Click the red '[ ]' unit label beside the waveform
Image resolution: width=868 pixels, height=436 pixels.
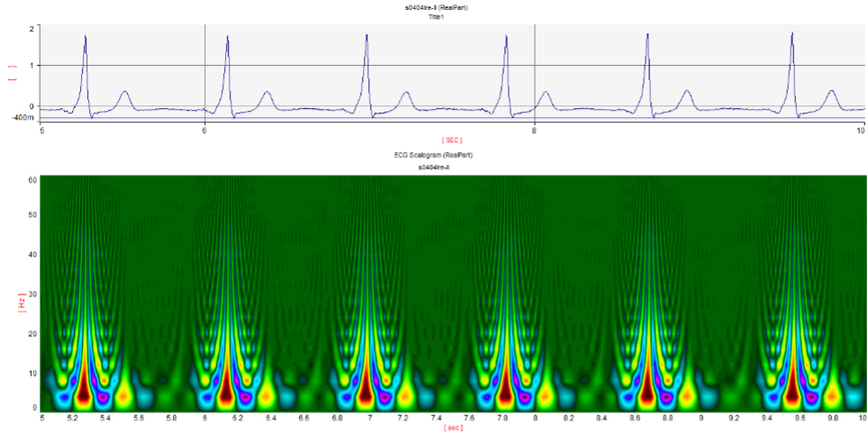coord(14,74)
